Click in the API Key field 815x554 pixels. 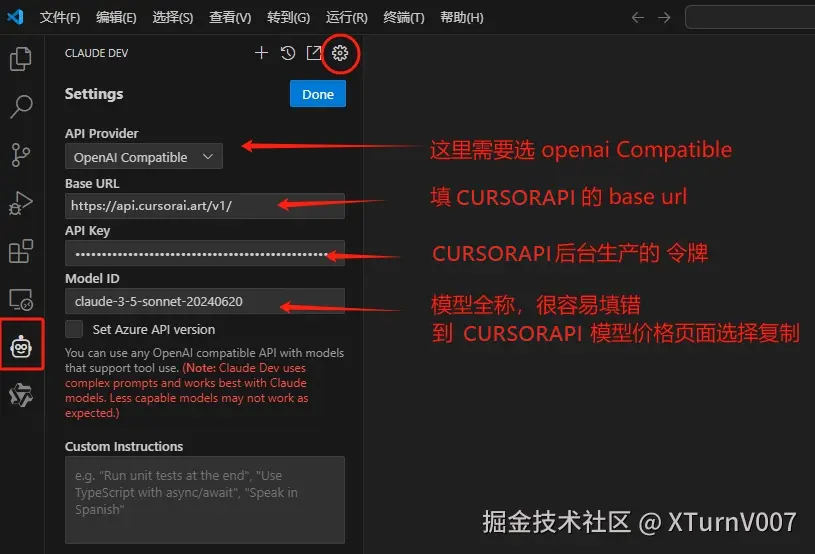205,253
